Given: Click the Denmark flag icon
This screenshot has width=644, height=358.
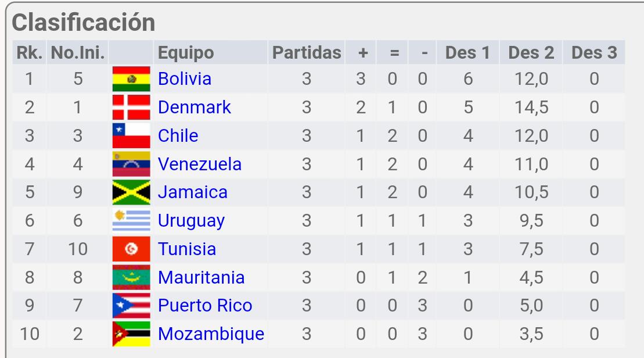Looking at the screenshot, I should click(131, 108).
